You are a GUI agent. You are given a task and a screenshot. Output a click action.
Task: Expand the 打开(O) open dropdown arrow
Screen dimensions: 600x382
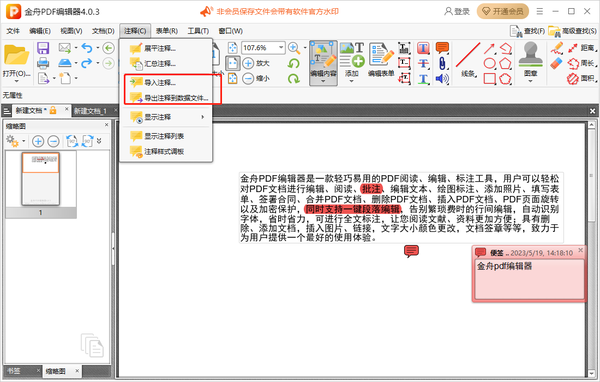pos(16,81)
